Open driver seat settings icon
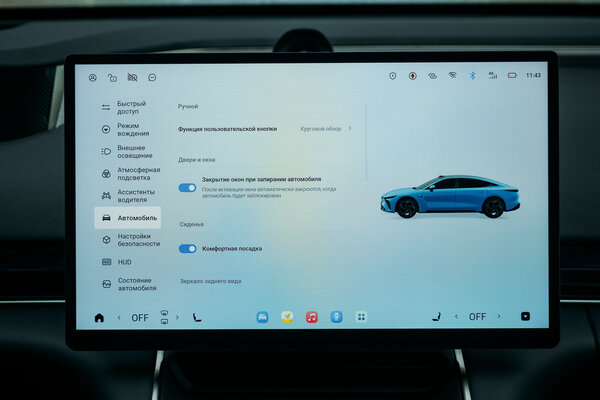Image resolution: width=600 pixels, height=400 pixels. point(196,317)
